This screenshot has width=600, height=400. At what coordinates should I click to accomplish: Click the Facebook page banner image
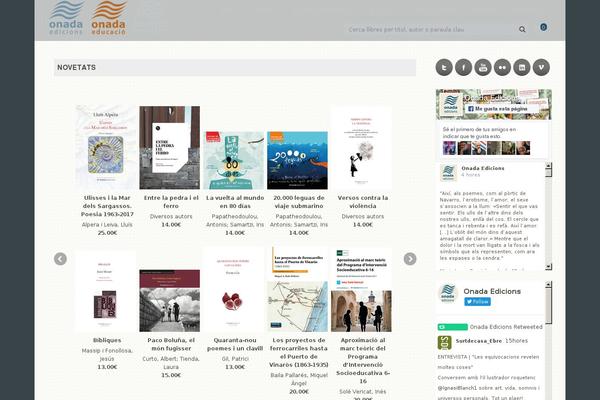click(494, 104)
